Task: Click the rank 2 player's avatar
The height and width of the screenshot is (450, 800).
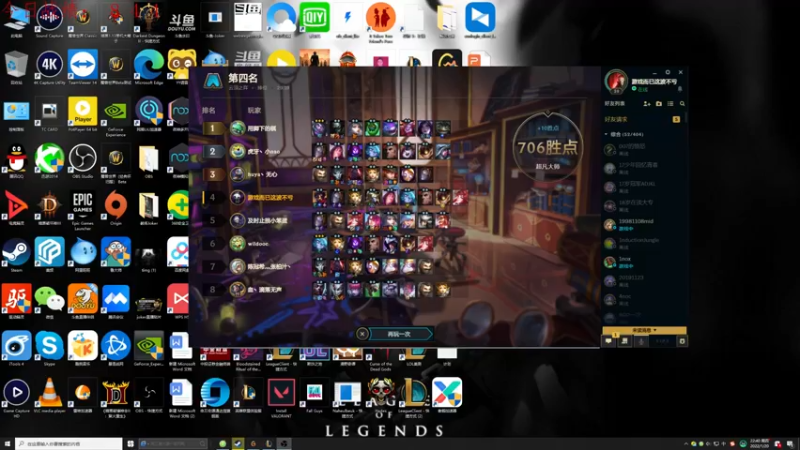Action: point(237,151)
